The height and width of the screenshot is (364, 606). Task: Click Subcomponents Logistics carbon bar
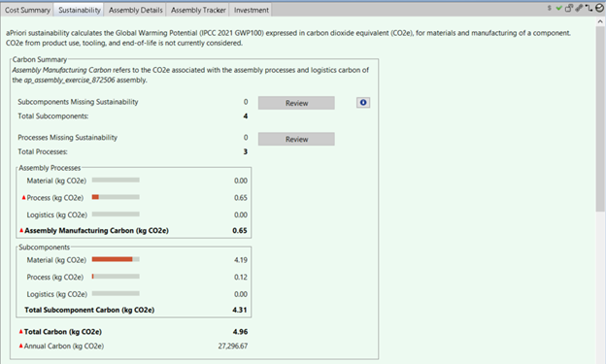click(x=116, y=294)
